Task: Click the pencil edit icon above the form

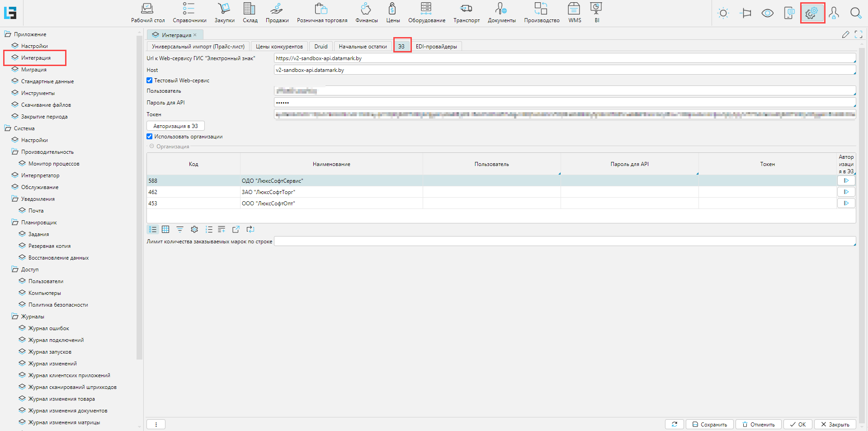Action: [845, 35]
